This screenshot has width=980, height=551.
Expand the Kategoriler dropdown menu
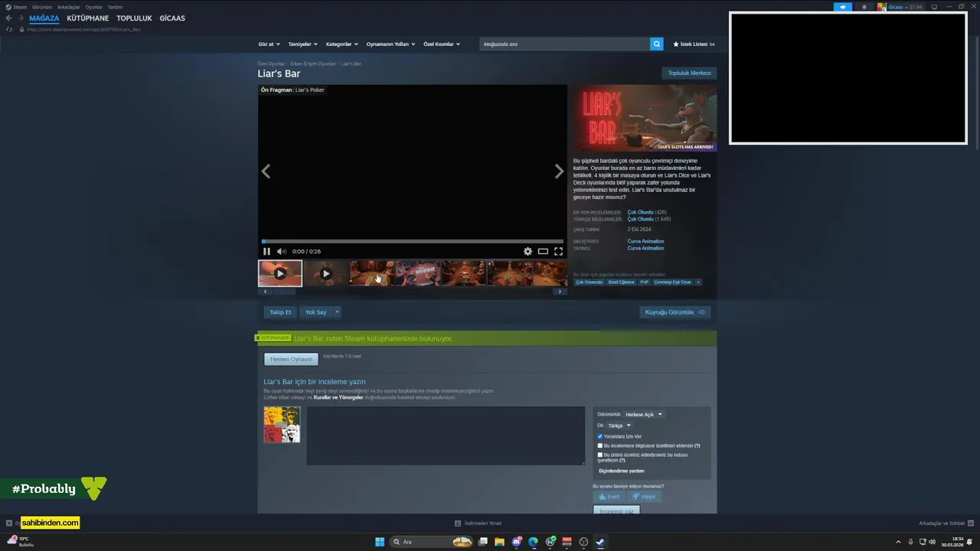(341, 44)
